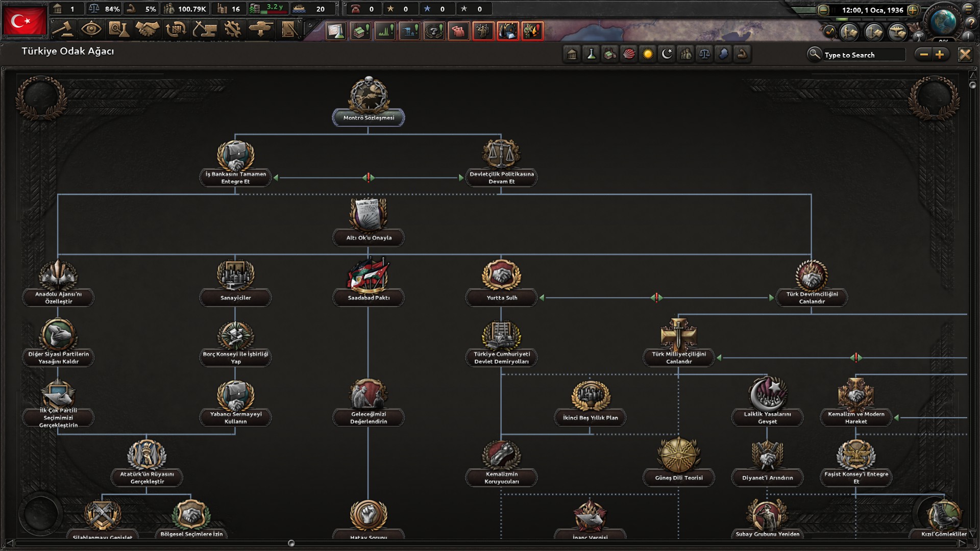Image resolution: width=980 pixels, height=551 pixels.
Task: Open the air ledger plane icon
Action: tap(897, 32)
